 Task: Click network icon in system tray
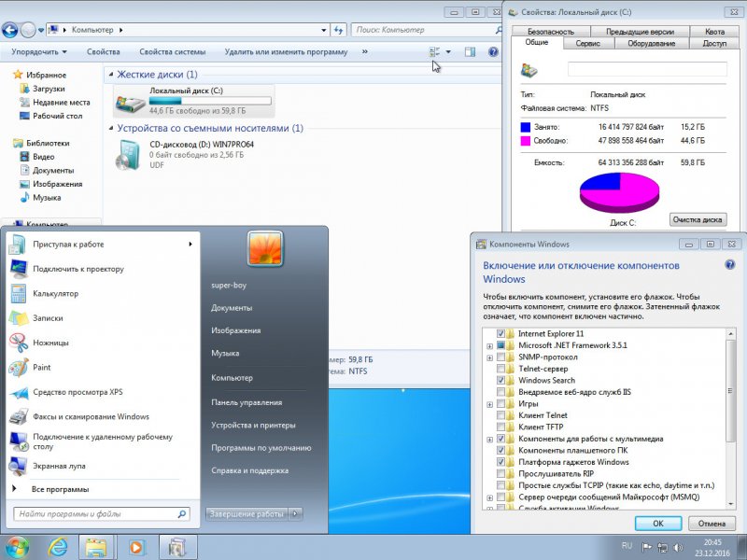point(662,548)
